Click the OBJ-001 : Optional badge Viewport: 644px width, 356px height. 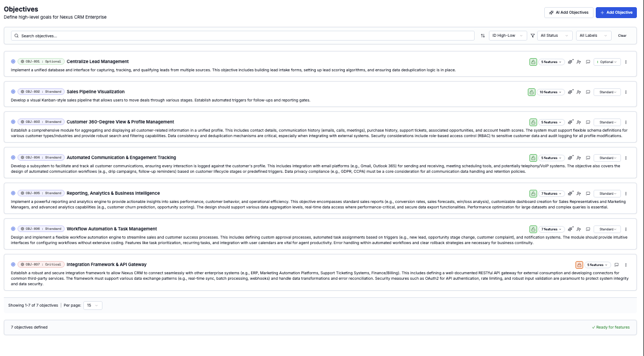[41, 61]
